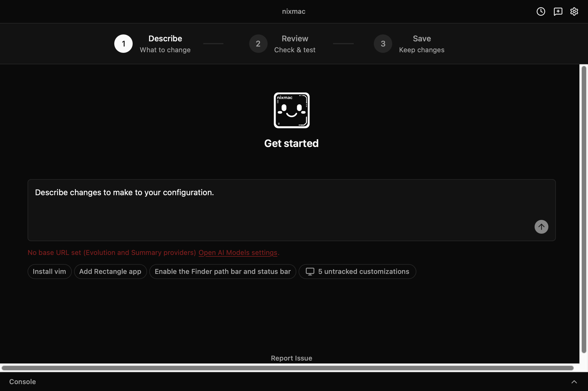Select the step 3 circle
The image size is (588, 391).
tap(383, 44)
